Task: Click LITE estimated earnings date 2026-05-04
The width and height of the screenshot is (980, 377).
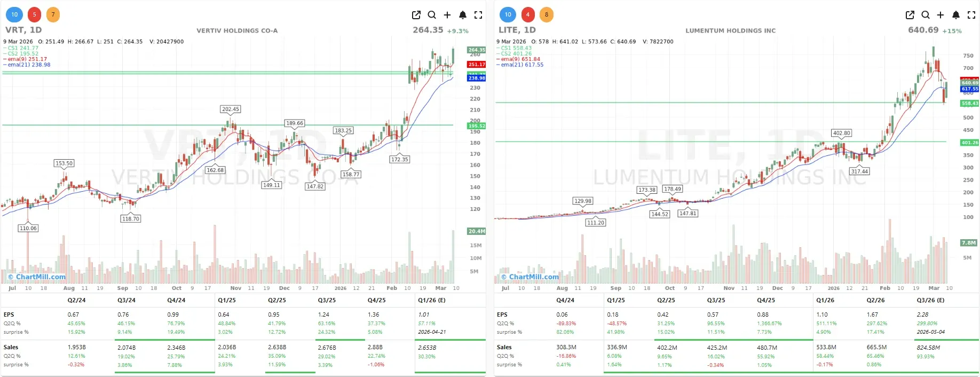Action: (x=930, y=332)
